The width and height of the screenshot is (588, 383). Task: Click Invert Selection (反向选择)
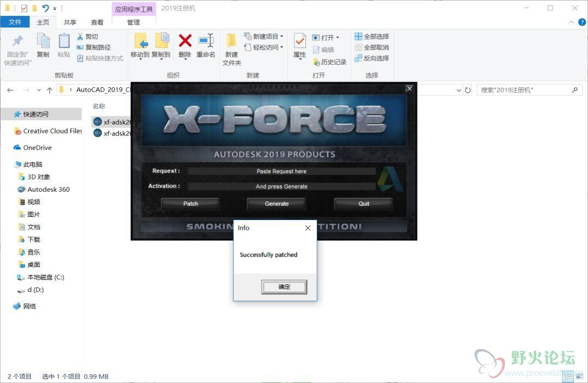372,58
